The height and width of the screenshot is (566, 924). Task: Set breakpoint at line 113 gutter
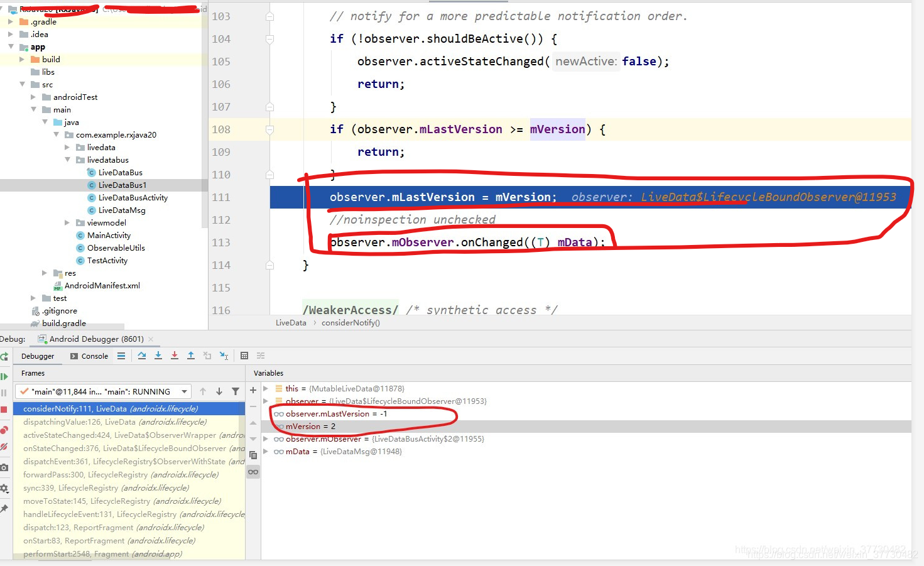(251, 242)
